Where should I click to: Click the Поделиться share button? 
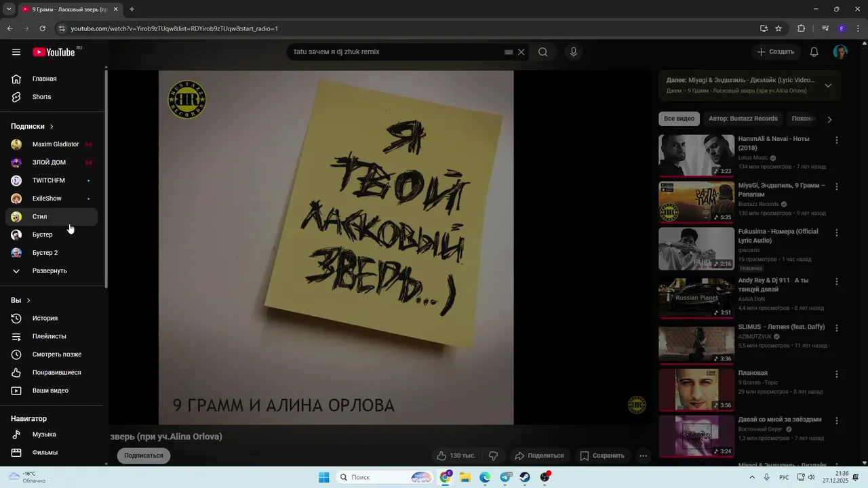[539, 455]
